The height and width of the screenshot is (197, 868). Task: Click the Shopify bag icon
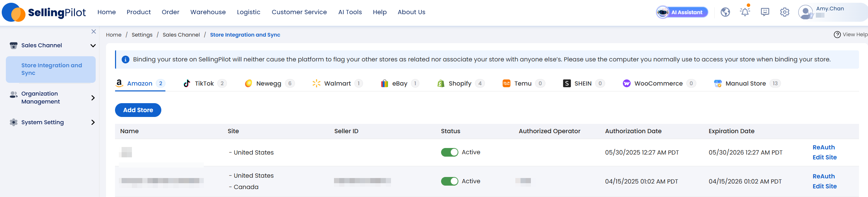[x=441, y=83]
